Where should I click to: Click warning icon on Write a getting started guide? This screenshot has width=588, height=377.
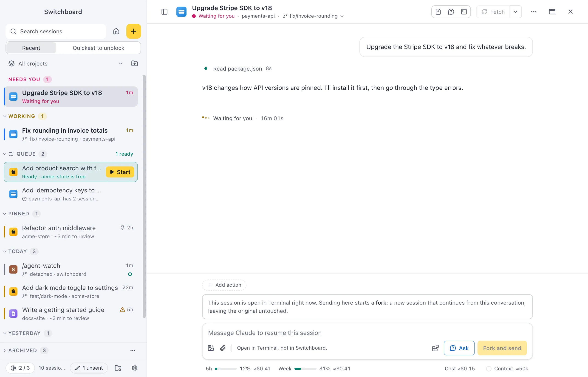(122, 309)
